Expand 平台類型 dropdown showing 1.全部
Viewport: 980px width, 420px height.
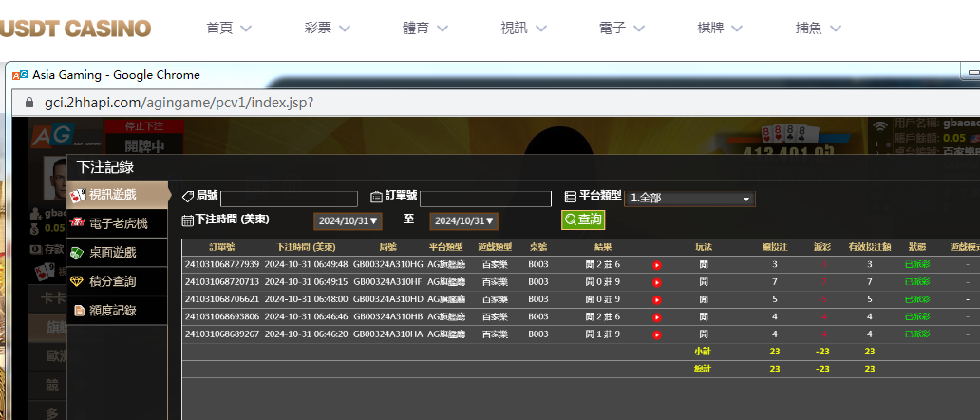[x=690, y=199]
